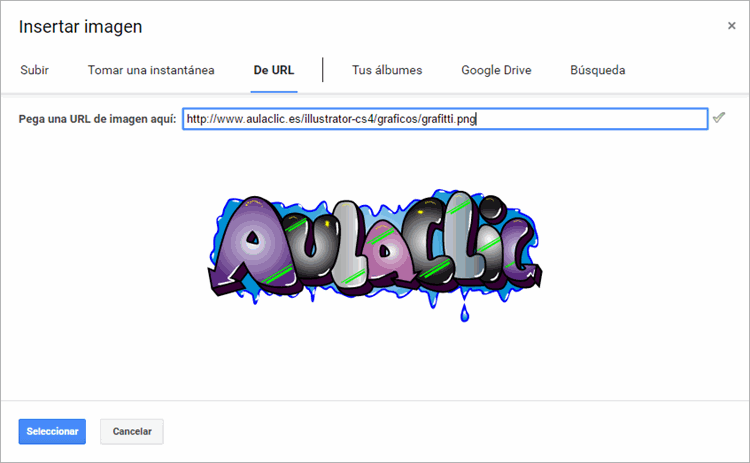Go to the Tus álbumes tab
The height and width of the screenshot is (463, 750).
coord(387,70)
